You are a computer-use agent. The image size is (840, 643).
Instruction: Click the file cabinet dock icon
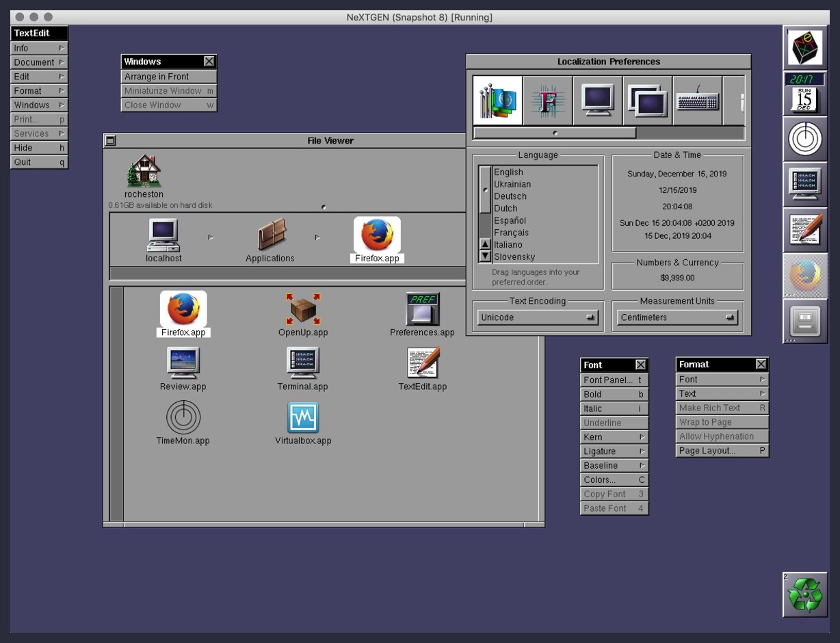pyautogui.click(x=805, y=321)
